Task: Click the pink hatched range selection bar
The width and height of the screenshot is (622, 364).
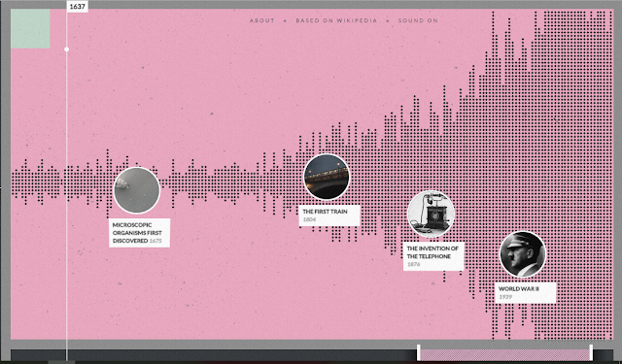Action: point(504,355)
